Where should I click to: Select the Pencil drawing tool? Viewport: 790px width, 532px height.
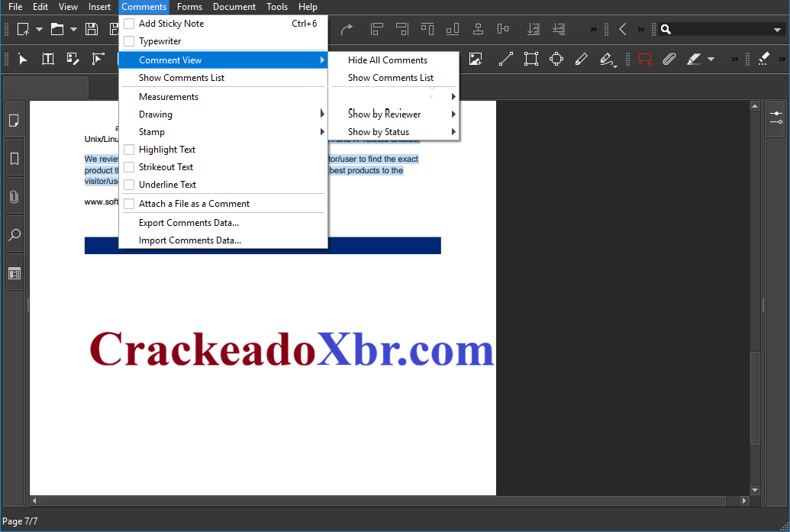(581, 59)
